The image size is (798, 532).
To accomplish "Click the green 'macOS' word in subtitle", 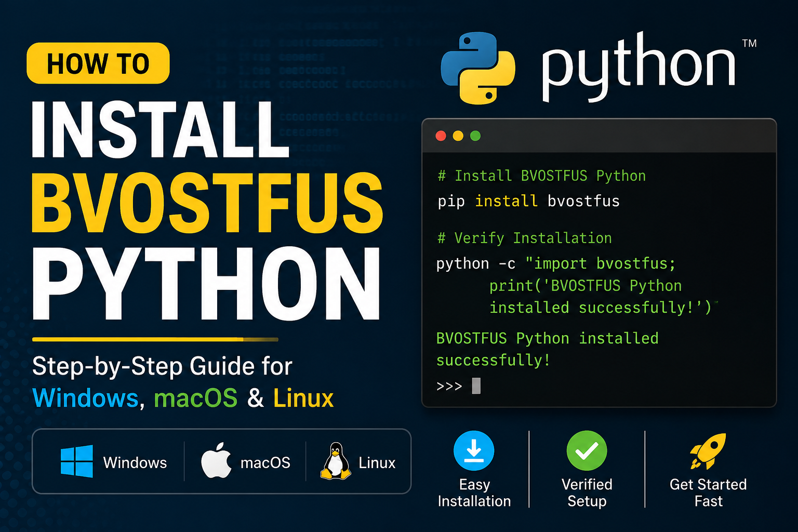I will (195, 398).
